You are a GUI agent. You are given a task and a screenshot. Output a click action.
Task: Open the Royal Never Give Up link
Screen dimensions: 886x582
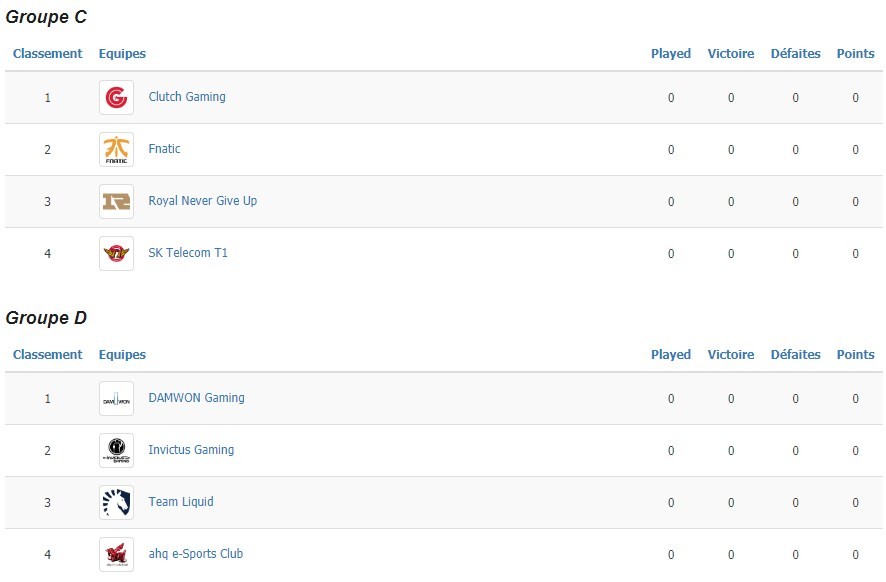click(x=203, y=201)
